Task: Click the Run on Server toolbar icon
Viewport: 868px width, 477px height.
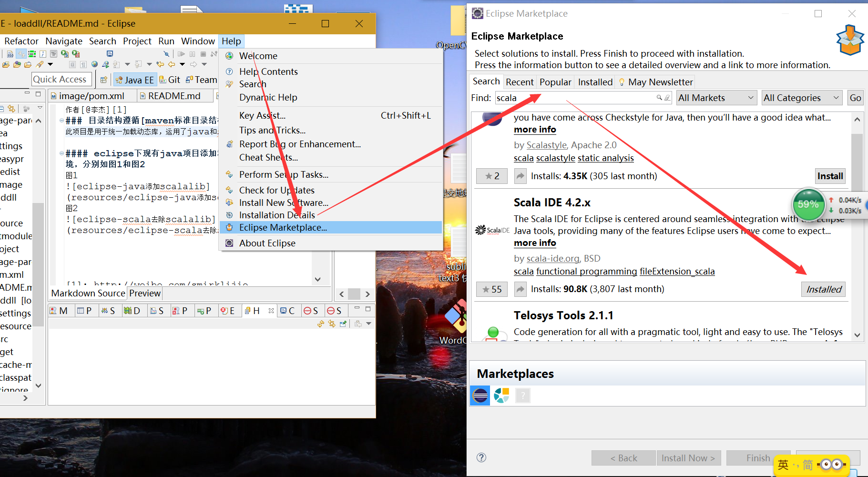Action: [105, 64]
